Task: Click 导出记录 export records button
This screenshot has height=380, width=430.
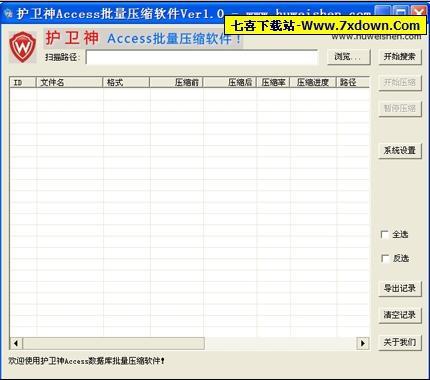Action: click(x=400, y=288)
